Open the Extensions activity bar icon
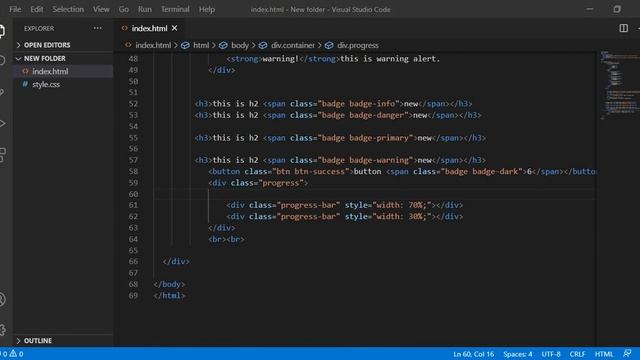 pos(2,155)
